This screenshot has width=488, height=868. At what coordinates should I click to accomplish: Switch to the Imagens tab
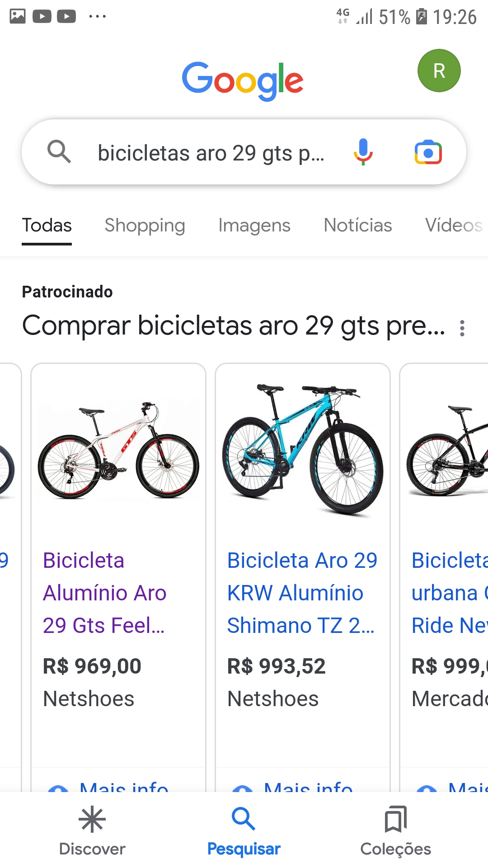[x=254, y=225]
